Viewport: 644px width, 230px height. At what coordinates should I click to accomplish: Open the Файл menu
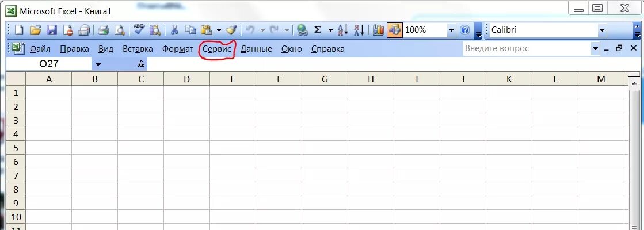tap(40, 49)
